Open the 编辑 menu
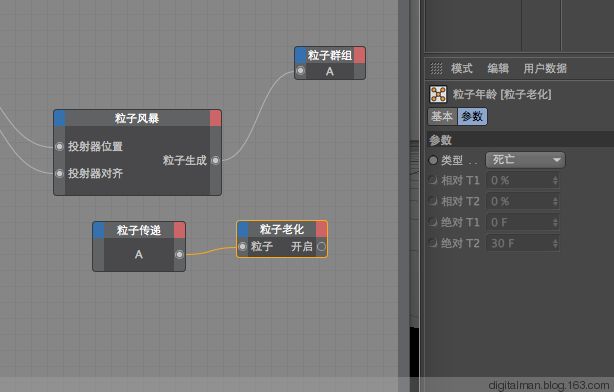The width and height of the screenshot is (614, 392). tap(498, 69)
